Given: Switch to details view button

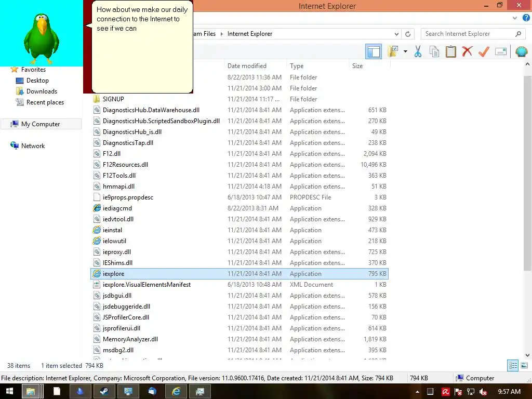Looking at the screenshot, I should coord(513,365).
